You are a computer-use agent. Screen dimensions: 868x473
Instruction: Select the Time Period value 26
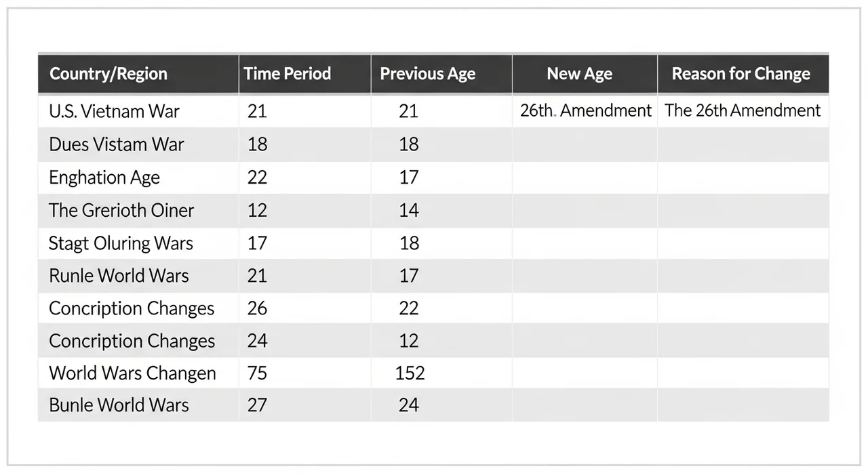[257, 308]
